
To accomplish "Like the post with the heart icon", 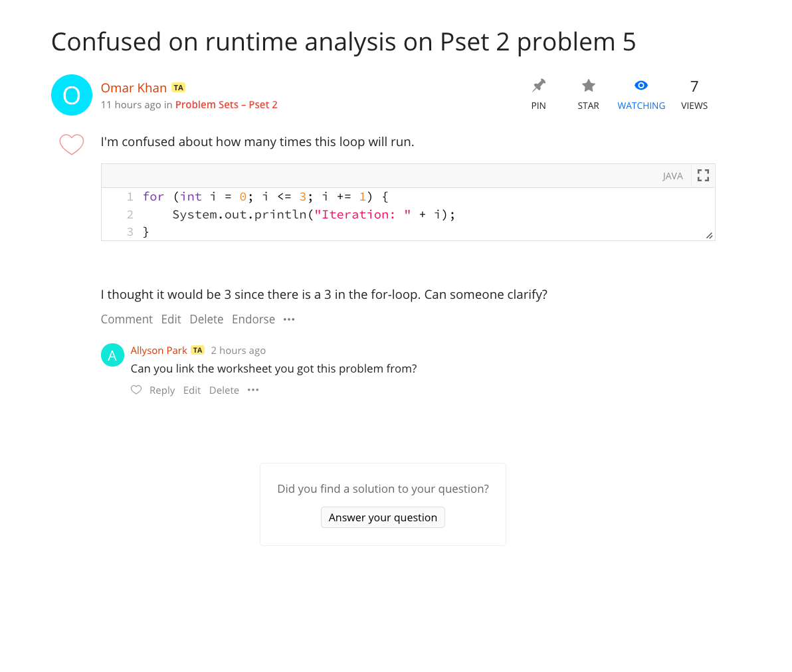I will pyautogui.click(x=72, y=144).
